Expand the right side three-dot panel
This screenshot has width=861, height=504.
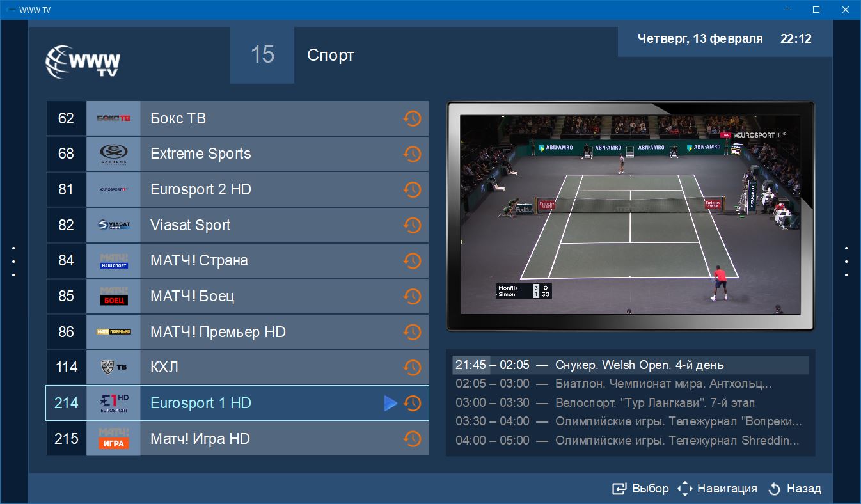point(846,262)
